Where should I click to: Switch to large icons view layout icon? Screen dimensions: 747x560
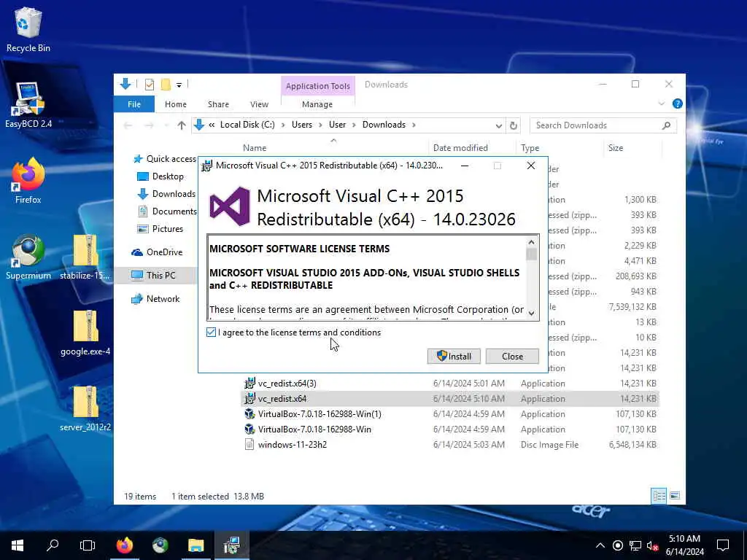[675, 496]
